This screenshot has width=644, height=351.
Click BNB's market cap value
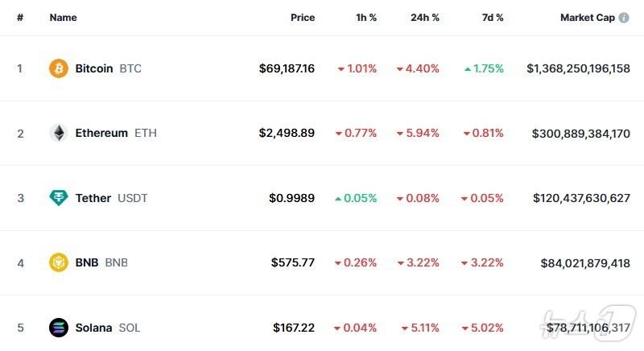(585, 262)
